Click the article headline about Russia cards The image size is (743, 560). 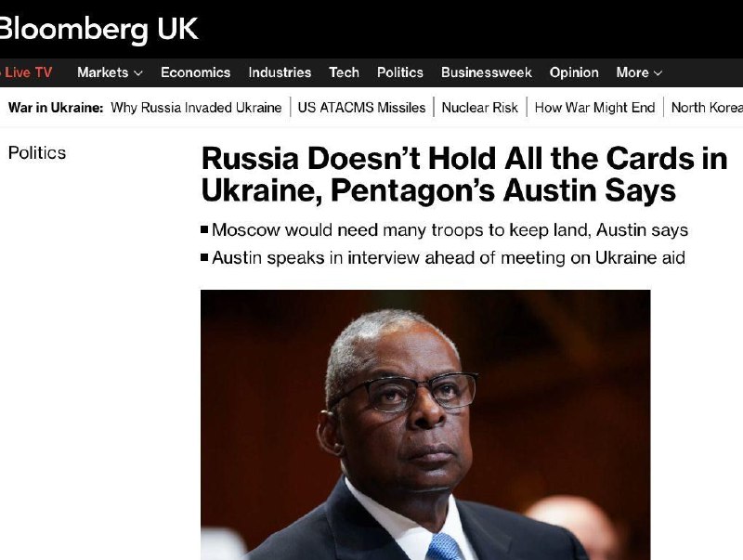coord(463,175)
